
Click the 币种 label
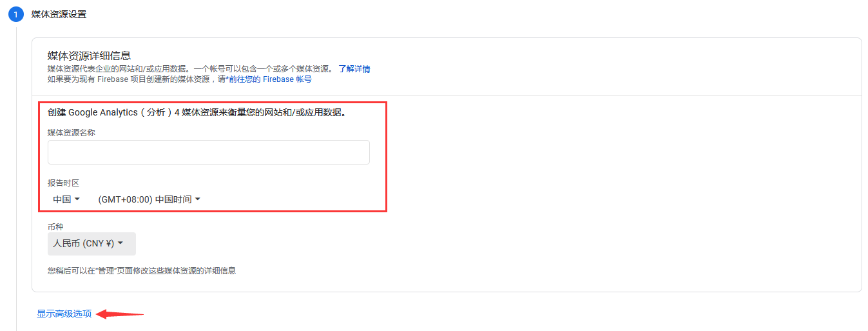click(55, 227)
